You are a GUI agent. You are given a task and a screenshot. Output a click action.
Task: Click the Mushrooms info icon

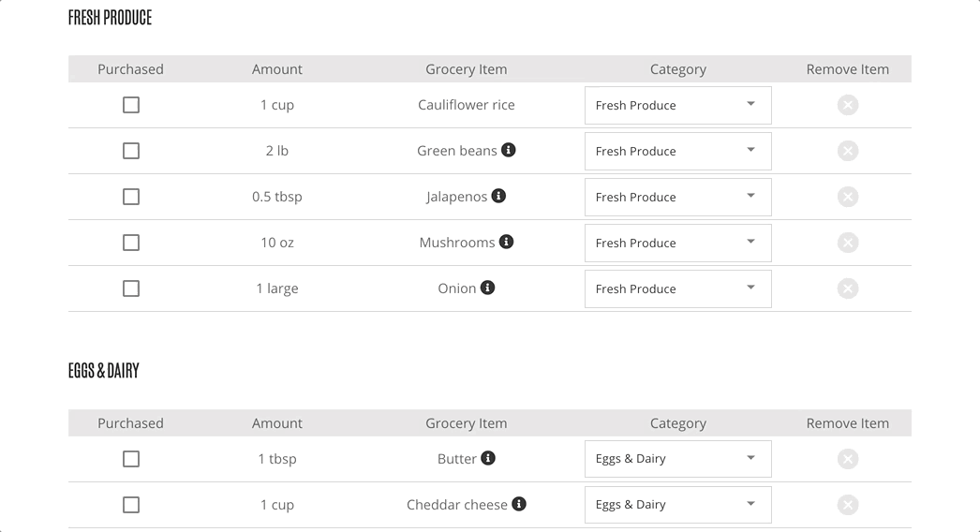[x=506, y=242]
